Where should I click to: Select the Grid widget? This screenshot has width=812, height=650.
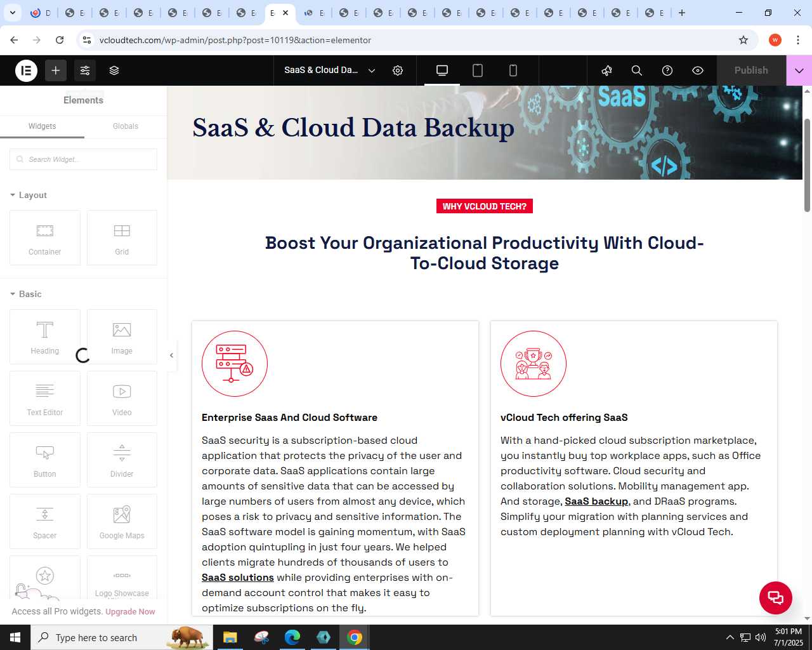point(122,237)
